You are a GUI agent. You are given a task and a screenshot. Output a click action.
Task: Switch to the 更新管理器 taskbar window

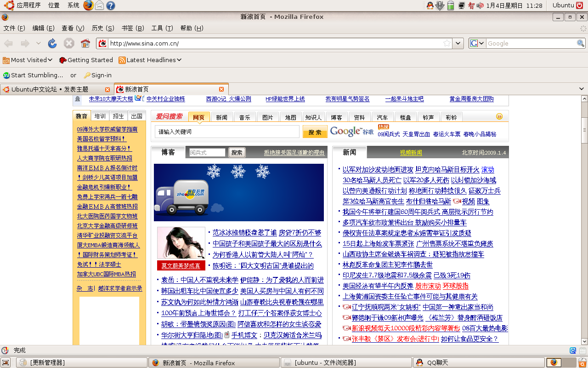point(83,362)
